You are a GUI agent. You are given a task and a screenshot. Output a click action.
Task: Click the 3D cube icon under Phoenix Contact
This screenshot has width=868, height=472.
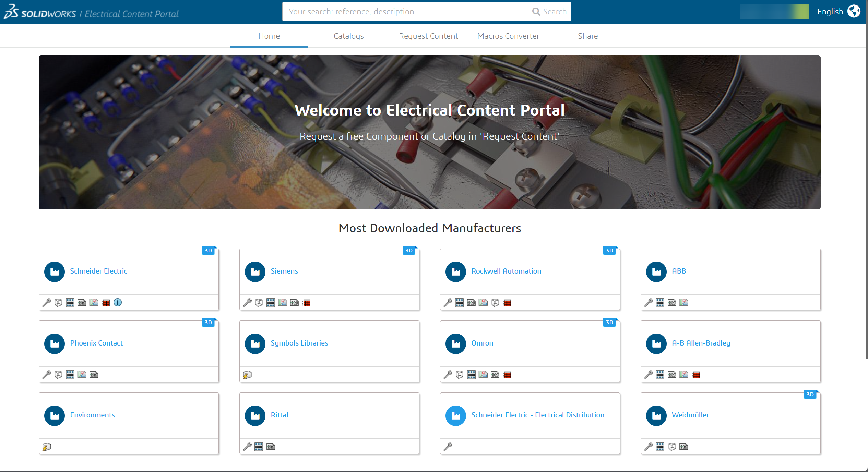[x=58, y=375]
